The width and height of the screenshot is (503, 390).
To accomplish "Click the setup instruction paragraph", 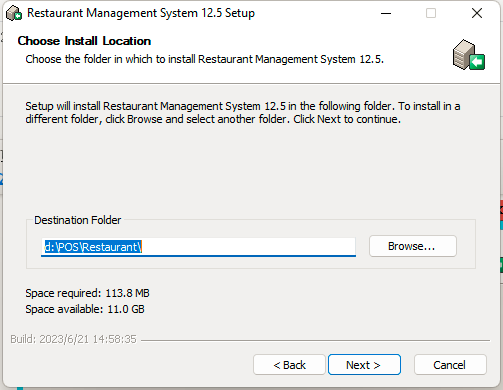I will pyautogui.click(x=243, y=113).
